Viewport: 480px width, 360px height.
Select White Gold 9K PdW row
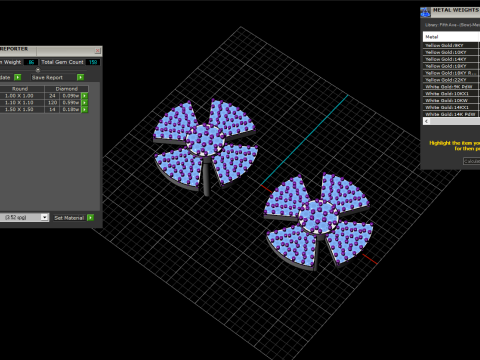[451, 87]
